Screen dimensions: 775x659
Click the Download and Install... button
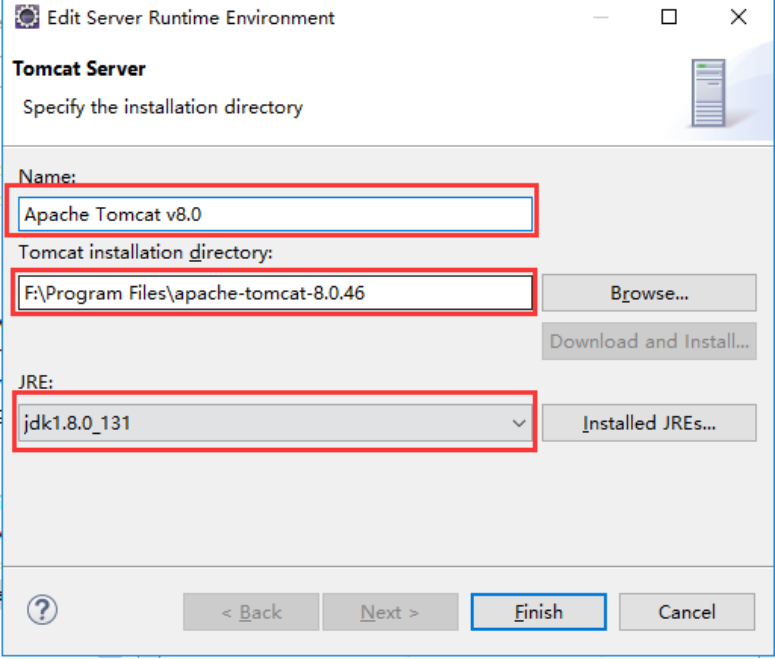tap(649, 341)
